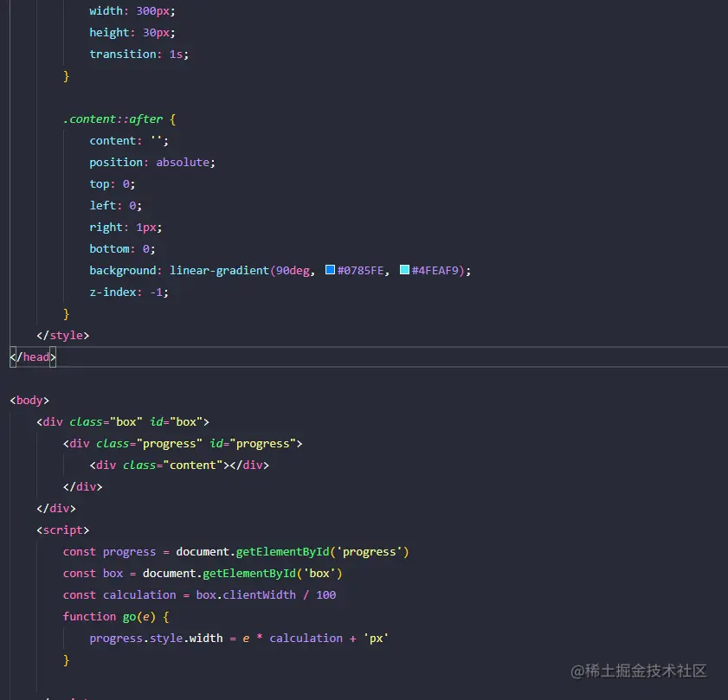Click getElementById('progress') call

click(x=322, y=552)
